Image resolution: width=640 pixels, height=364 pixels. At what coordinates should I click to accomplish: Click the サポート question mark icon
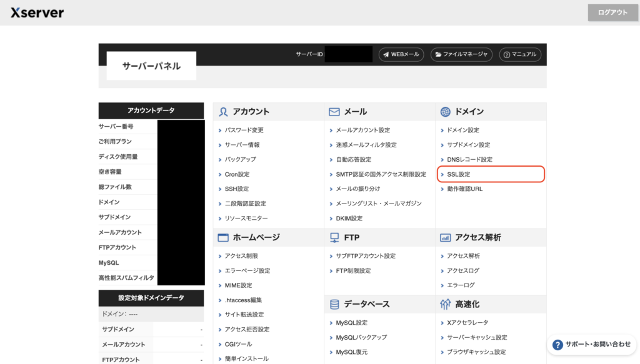[557, 345]
